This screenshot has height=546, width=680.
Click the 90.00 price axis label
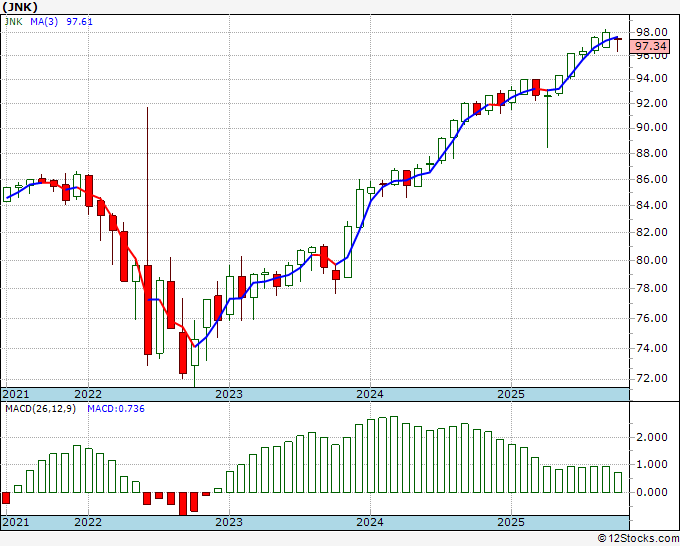pyautogui.click(x=651, y=128)
